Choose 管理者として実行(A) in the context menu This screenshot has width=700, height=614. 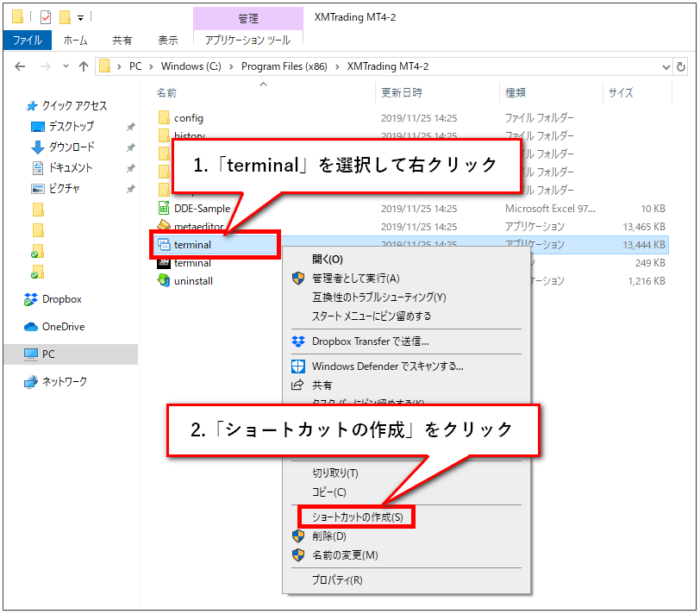tap(356, 279)
